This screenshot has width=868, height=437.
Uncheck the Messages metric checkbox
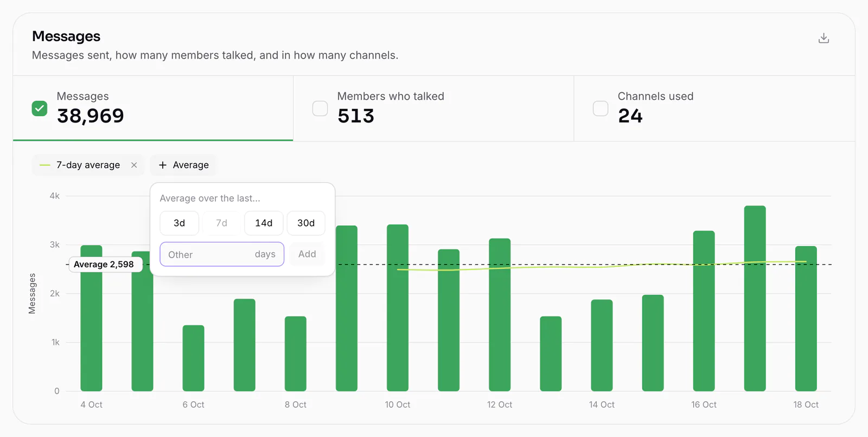[x=40, y=108]
